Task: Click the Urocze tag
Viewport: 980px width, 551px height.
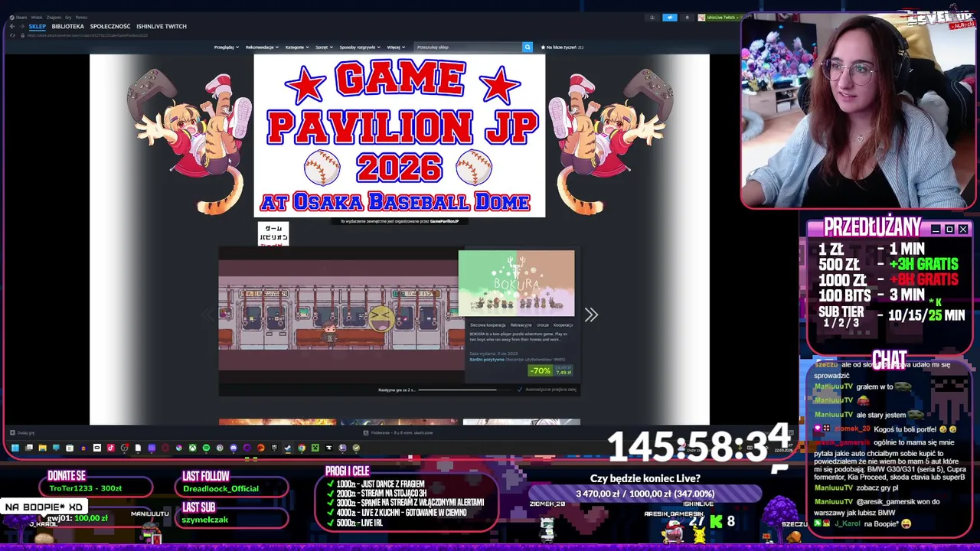Action: pos(543,325)
